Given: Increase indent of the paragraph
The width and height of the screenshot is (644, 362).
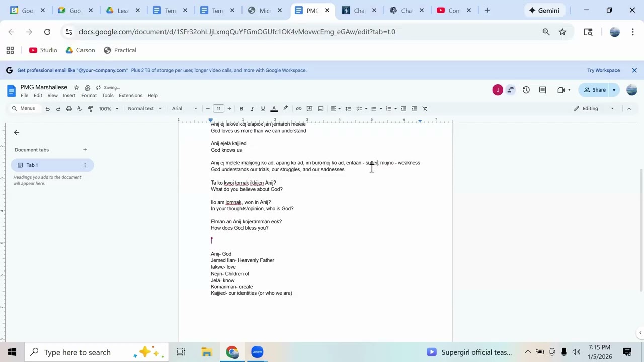Looking at the screenshot, I should pos(414,109).
